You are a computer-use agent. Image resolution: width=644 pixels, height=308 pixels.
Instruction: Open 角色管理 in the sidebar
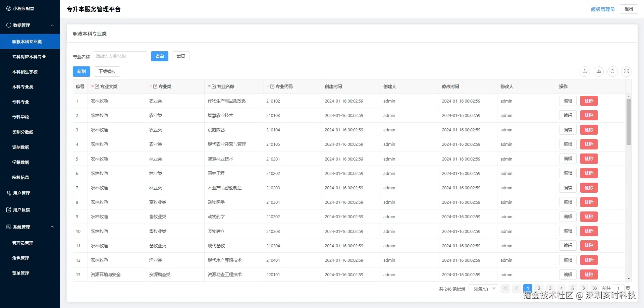point(30,258)
